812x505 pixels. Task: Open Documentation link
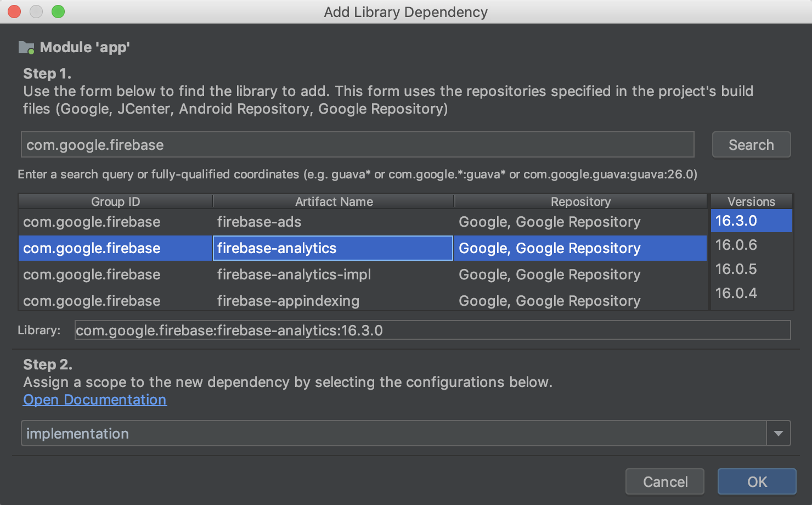pos(95,400)
